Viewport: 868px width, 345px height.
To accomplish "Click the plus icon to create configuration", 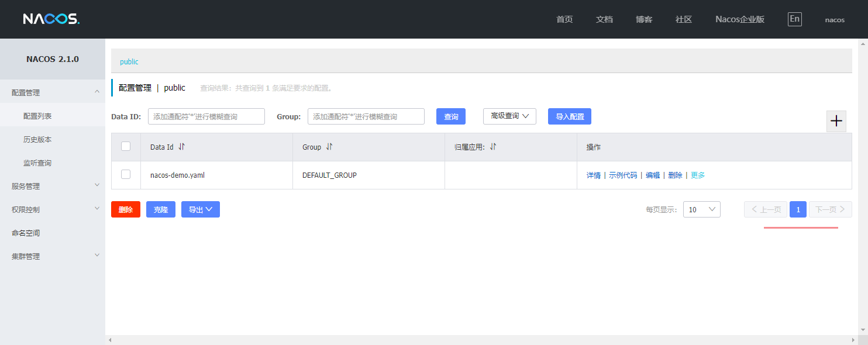I will [836, 121].
